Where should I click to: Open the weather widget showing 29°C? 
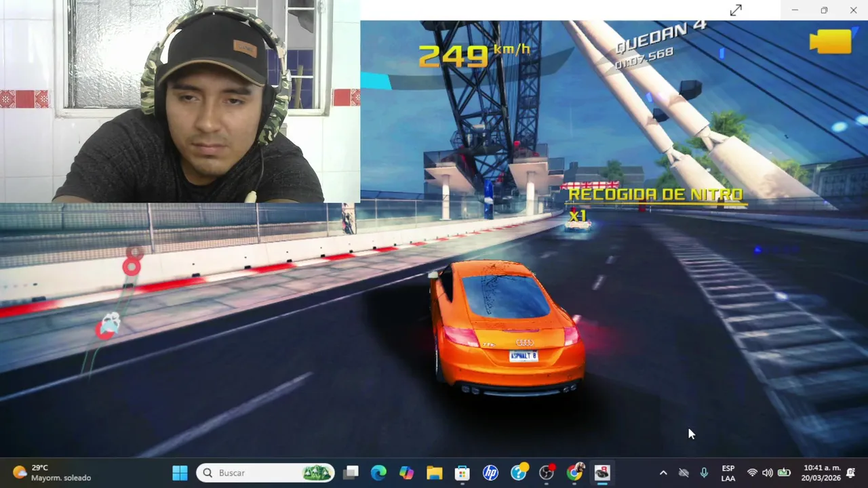coord(52,472)
